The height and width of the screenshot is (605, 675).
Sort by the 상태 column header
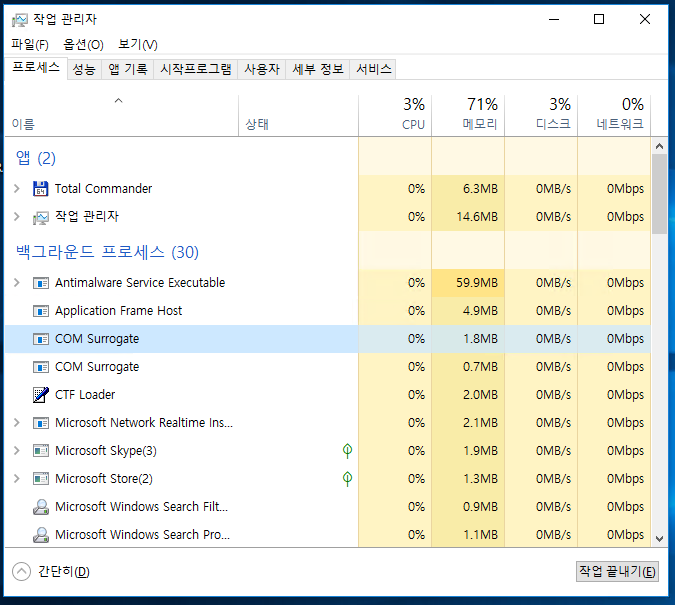(298, 115)
